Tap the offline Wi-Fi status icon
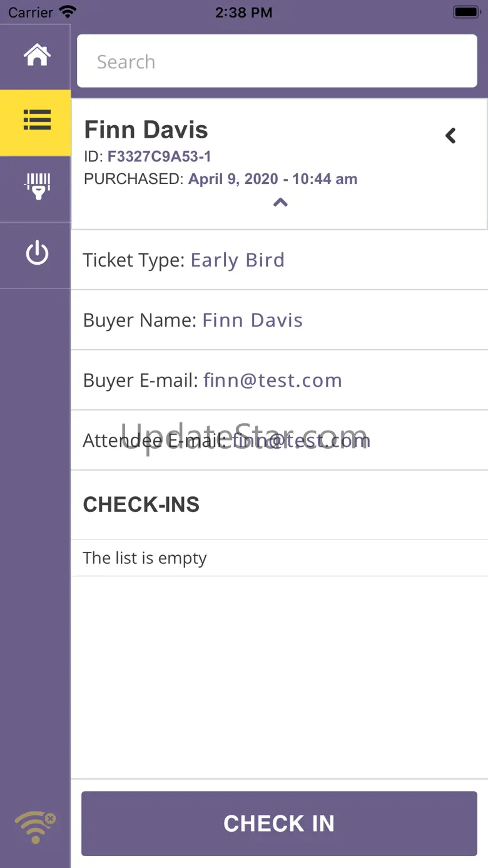This screenshot has width=488, height=868. (36, 827)
